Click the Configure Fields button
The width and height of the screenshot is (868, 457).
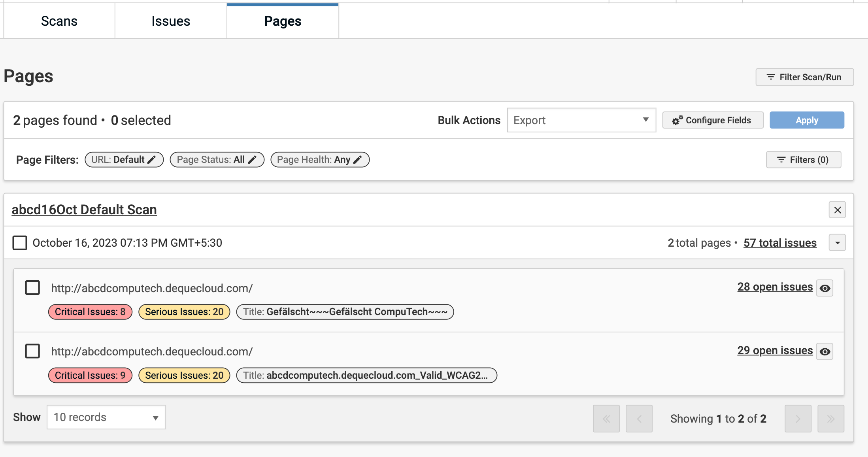[x=713, y=120]
